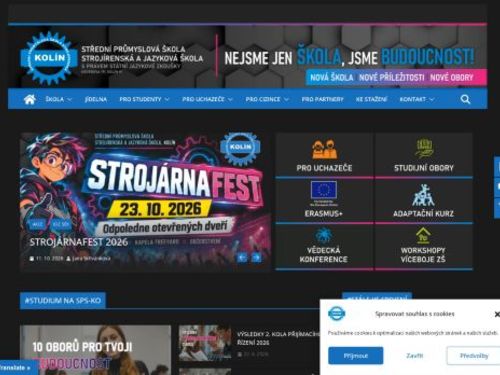500x375 pixels.
Task: Accept cookies with Přijmout button
Action: click(x=356, y=356)
